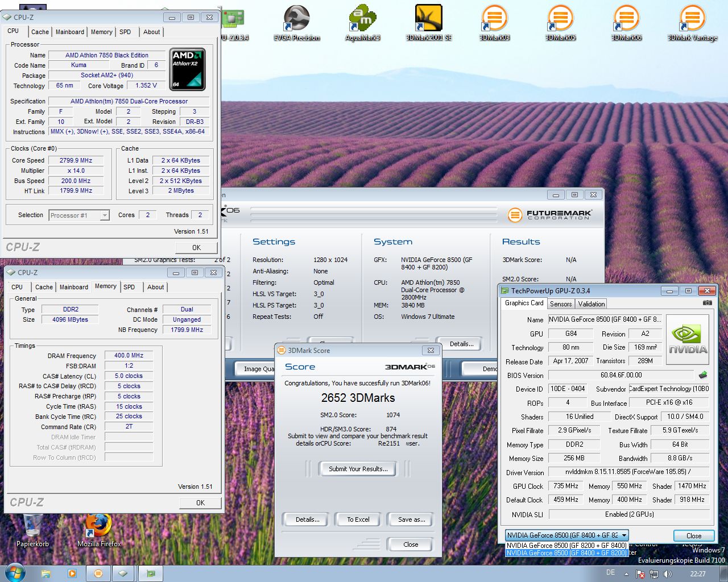Select GeForce 8500 (GF 8400 + GF 8200) option
The width and height of the screenshot is (728, 582).
(x=566, y=552)
